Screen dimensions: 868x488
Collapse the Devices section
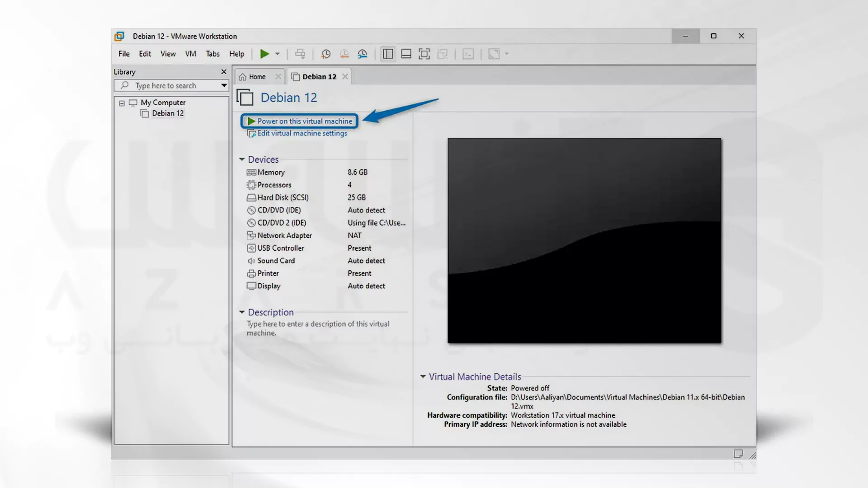tap(242, 160)
